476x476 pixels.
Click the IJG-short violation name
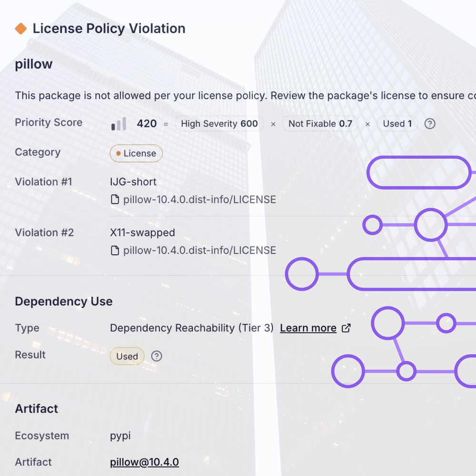click(x=133, y=182)
